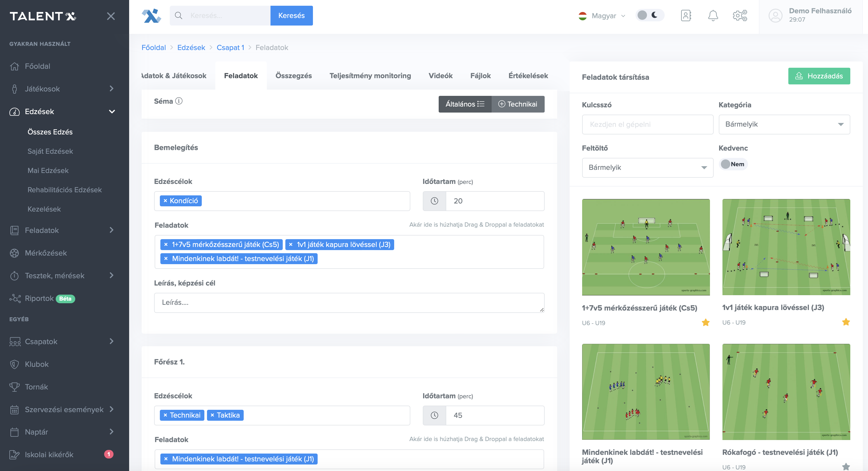Select the Rókafogó task thumbnail
The image size is (868, 471).
click(786, 392)
